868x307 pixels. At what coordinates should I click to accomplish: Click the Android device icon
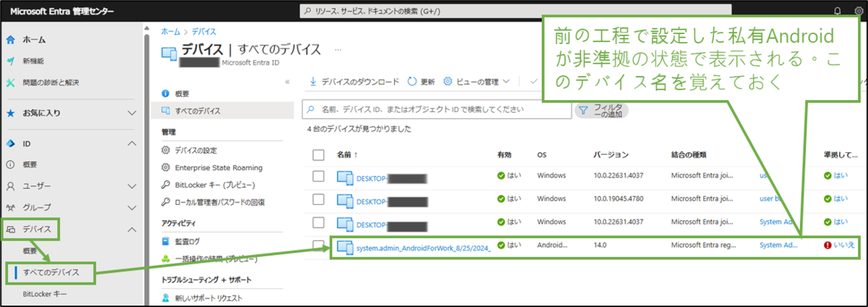(x=345, y=248)
